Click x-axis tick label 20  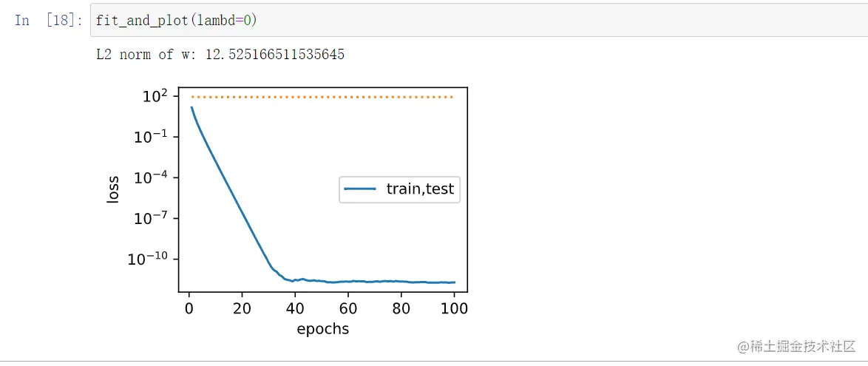pos(242,309)
